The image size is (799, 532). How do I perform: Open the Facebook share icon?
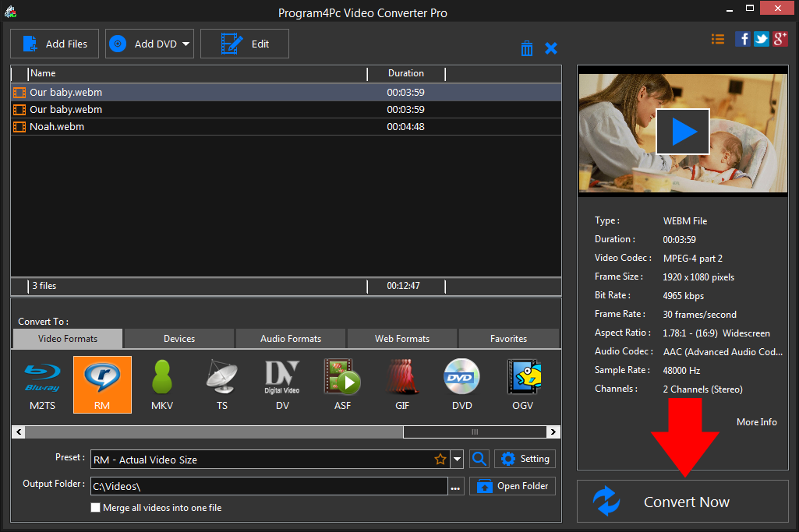pos(742,38)
